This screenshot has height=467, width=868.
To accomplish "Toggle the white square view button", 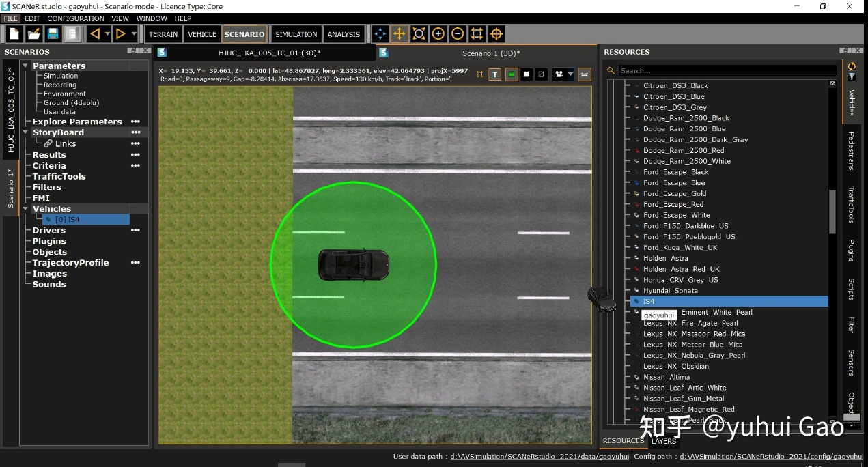I will click(x=526, y=74).
